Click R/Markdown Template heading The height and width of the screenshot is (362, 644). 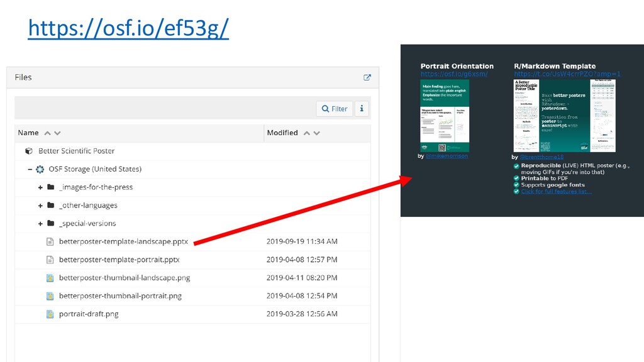coord(555,66)
